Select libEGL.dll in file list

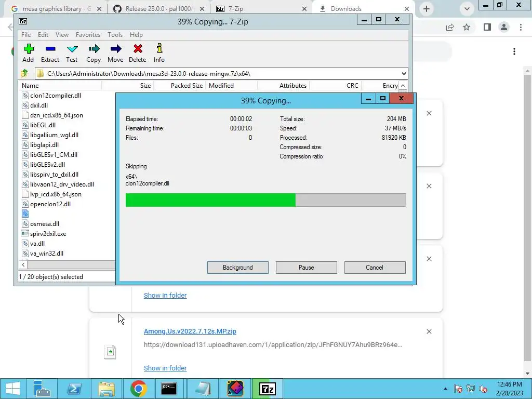pos(43,125)
